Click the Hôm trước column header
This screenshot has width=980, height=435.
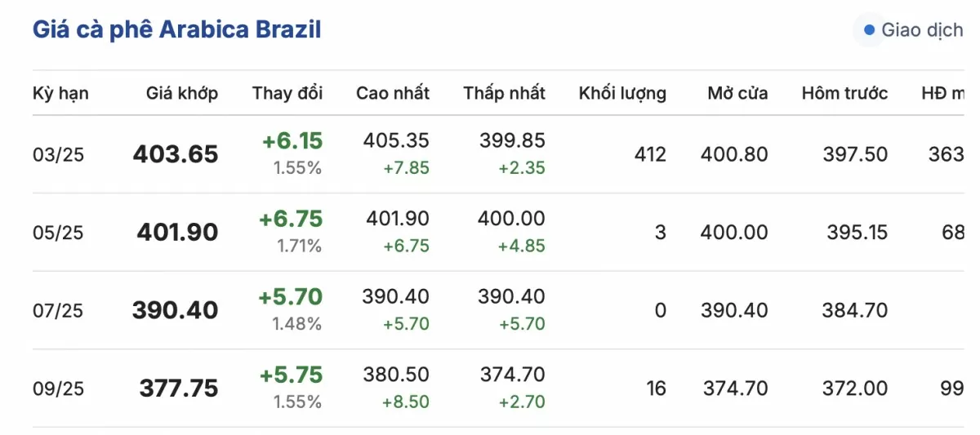click(x=844, y=93)
